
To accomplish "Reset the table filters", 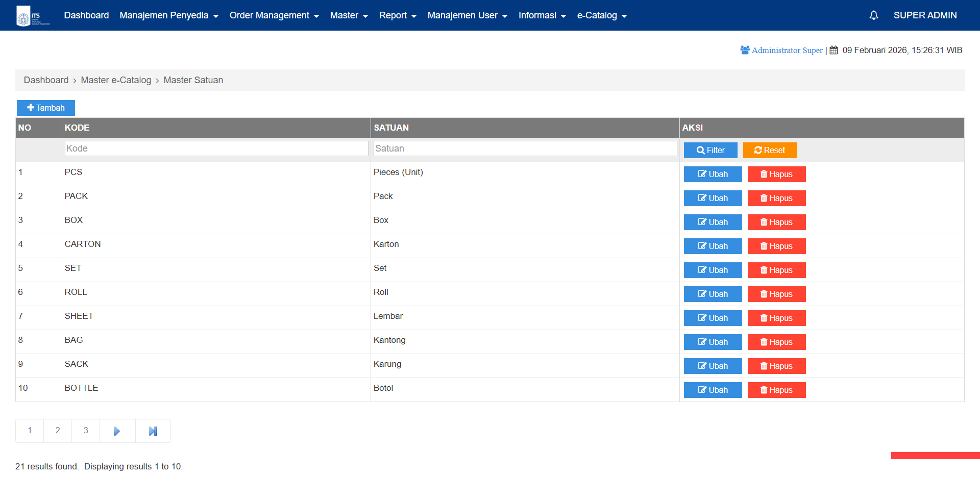I will [x=769, y=150].
